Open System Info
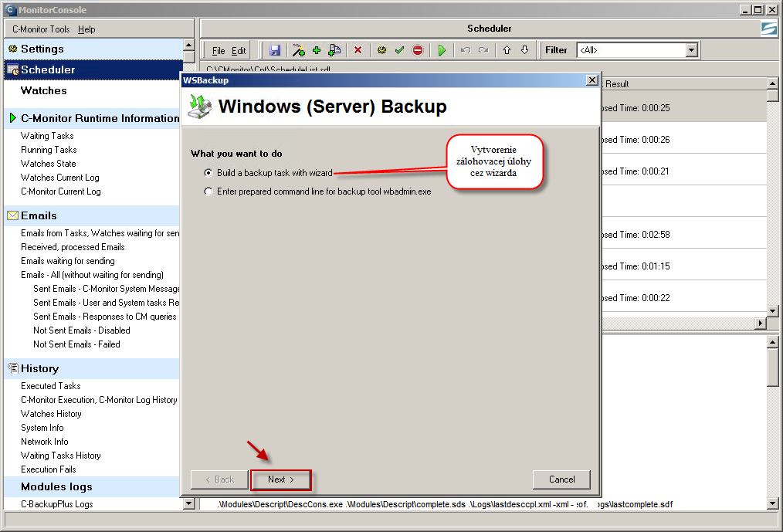Viewport: 783px width, 532px height. click(42, 428)
